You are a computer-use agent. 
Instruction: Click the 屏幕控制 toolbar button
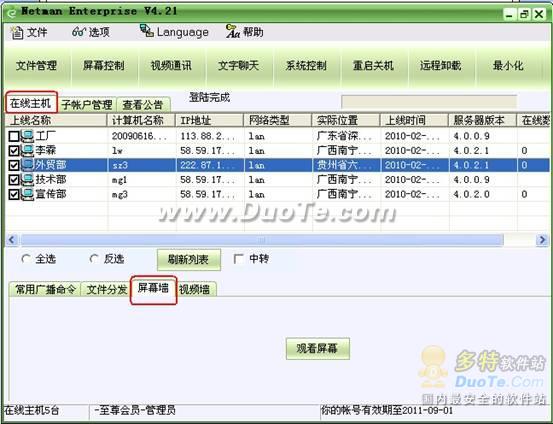104,66
